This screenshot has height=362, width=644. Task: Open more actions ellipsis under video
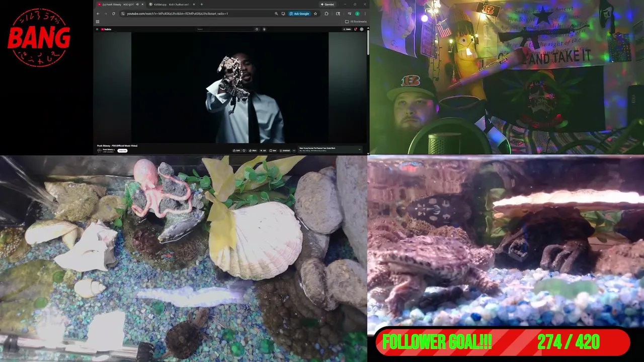(x=294, y=150)
